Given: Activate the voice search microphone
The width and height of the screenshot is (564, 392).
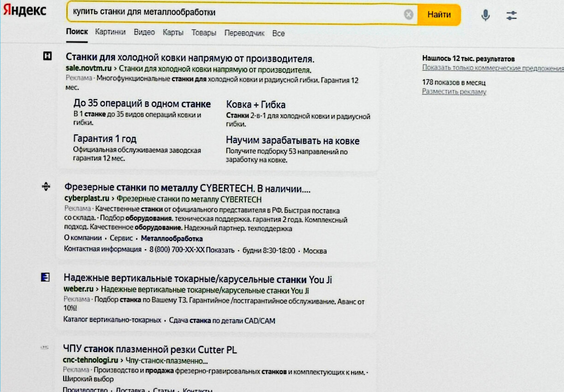Looking at the screenshot, I should pos(485,14).
